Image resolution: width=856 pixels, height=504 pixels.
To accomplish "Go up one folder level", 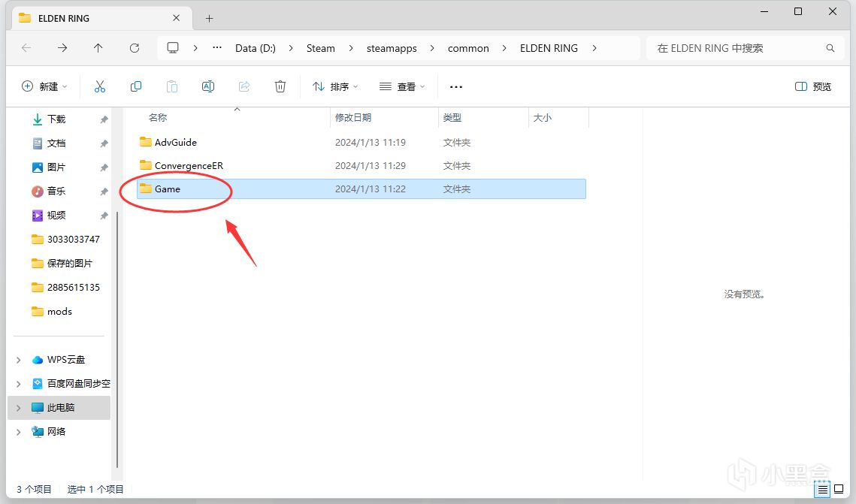I will [98, 48].
